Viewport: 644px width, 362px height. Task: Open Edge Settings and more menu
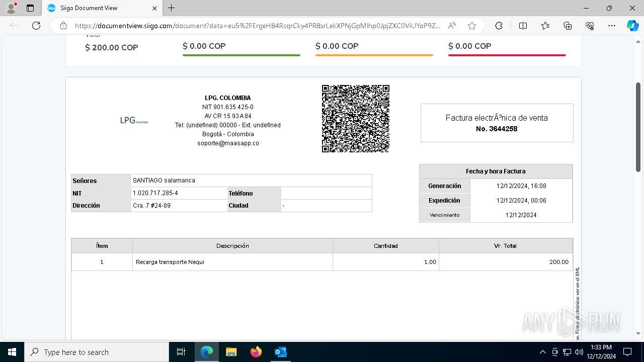pos(612,26)
